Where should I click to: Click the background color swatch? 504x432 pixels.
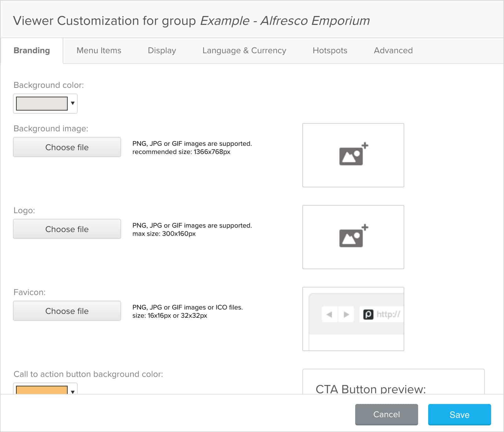[41, 104]
